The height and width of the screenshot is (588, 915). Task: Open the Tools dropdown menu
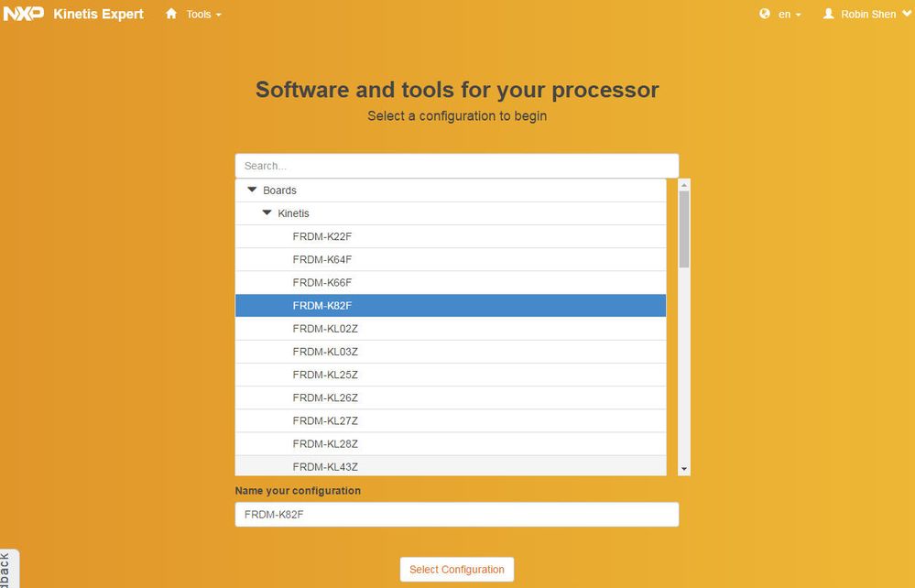(x=203, y=14)
